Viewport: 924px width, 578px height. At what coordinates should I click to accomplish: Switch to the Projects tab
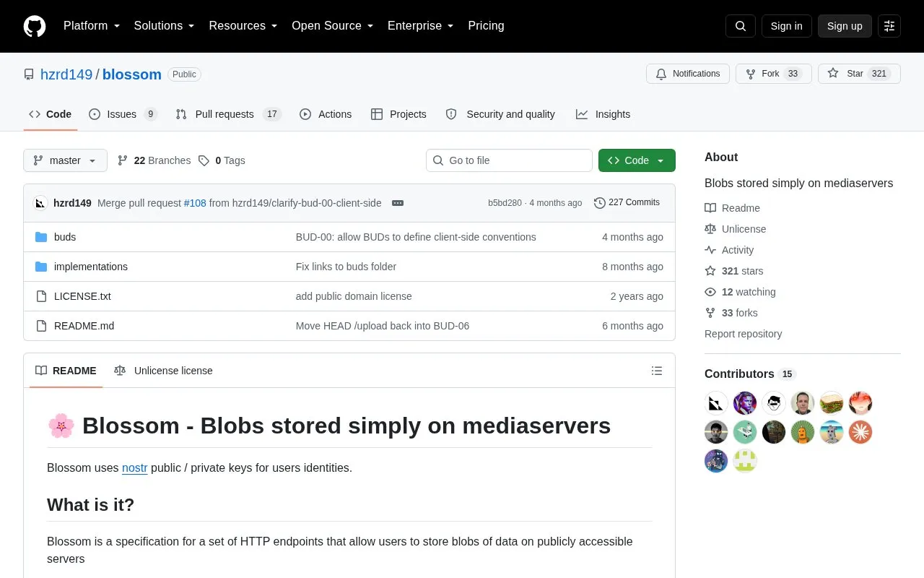pos(398,114)
